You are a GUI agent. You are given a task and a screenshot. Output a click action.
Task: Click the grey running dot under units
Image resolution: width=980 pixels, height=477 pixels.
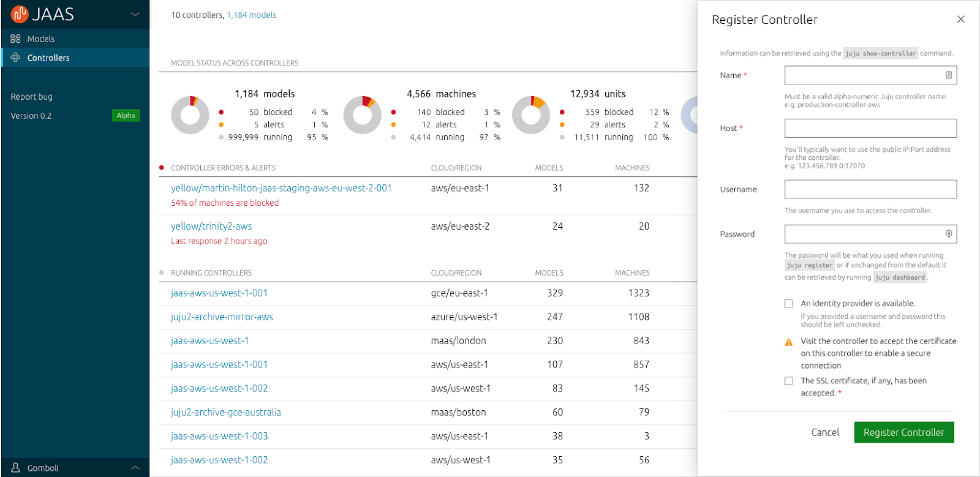562,137
